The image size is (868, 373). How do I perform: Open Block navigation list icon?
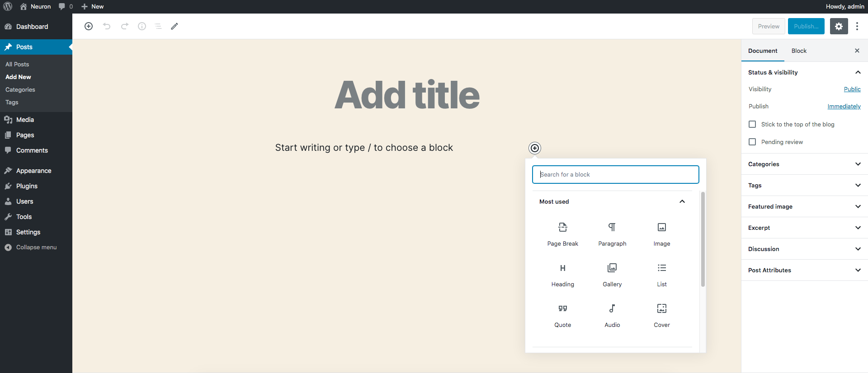click(158, 26)
